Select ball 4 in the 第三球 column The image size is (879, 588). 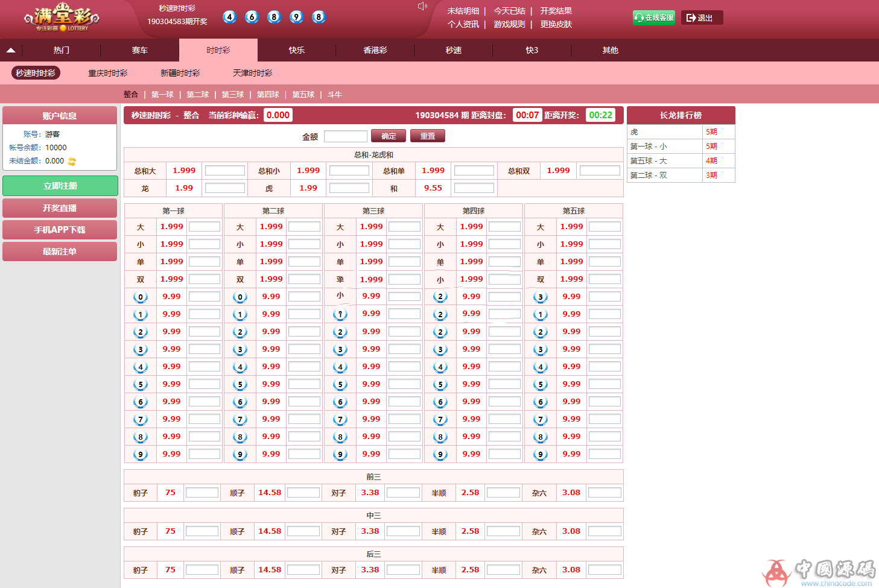(x=340, y=367)
